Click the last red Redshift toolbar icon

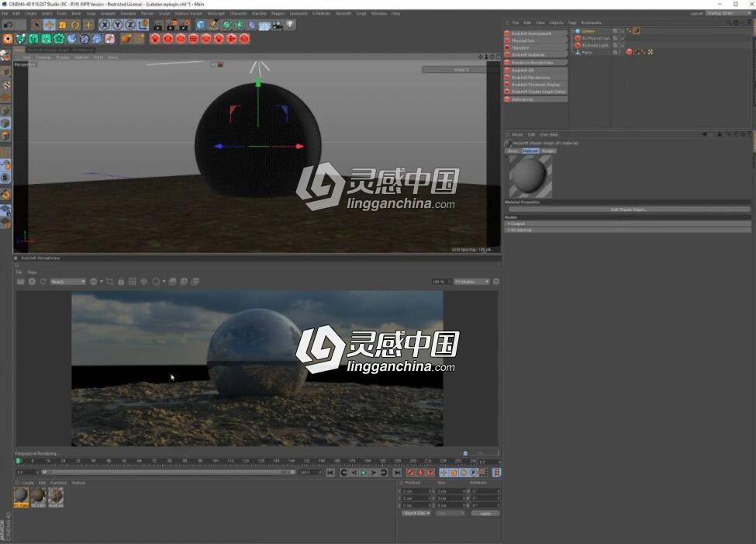click(244, 39)
